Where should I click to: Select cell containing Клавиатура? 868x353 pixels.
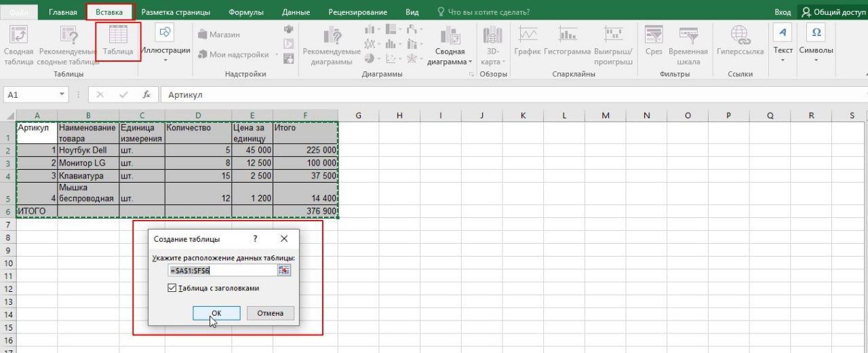88,176
